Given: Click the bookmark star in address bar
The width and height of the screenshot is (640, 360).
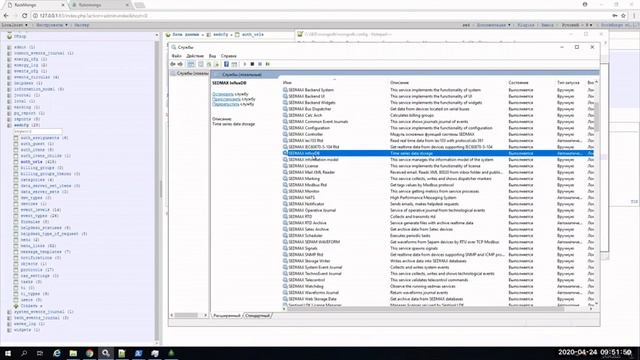Looking at the screenshot, I should [623, 16].
